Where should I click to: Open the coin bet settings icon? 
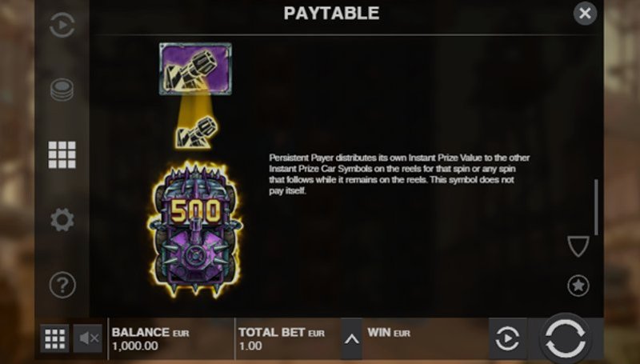tap(62, 90)
